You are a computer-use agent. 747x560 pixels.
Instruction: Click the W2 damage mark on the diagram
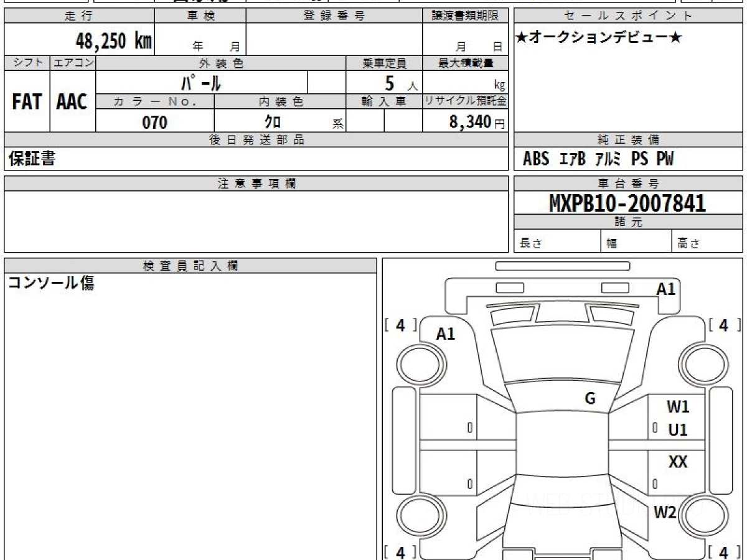click(665, 513)
